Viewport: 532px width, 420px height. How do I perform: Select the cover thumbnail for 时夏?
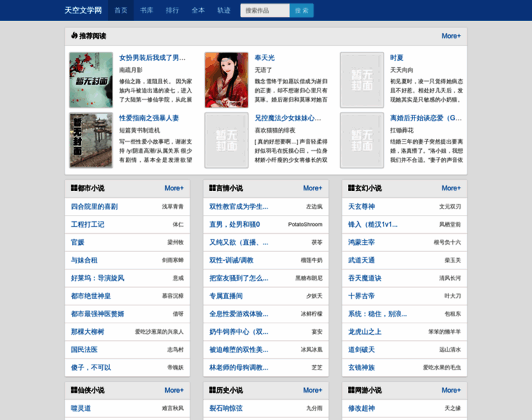(362, 80)
